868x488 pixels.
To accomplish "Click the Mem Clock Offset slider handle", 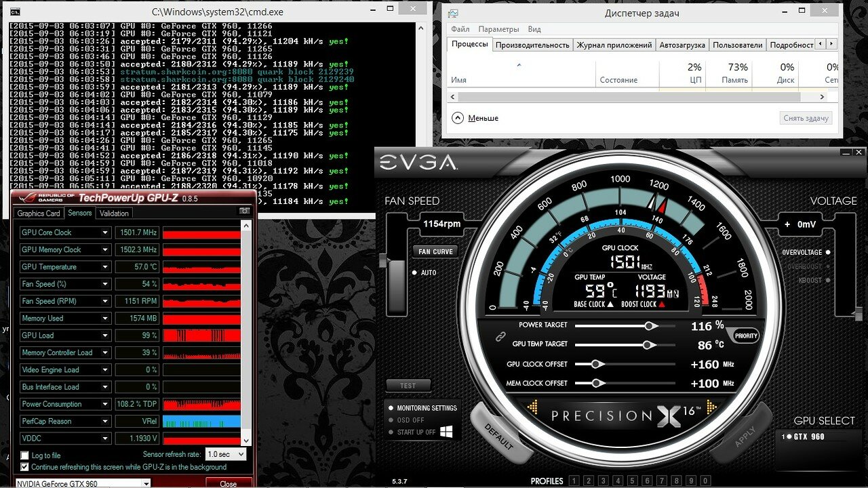I will (597, 383).
